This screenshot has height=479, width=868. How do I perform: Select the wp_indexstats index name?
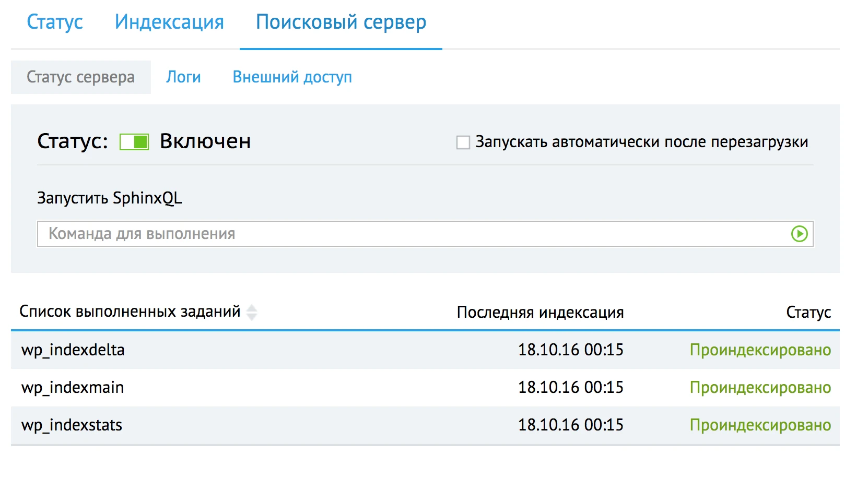tap(72, 425)
